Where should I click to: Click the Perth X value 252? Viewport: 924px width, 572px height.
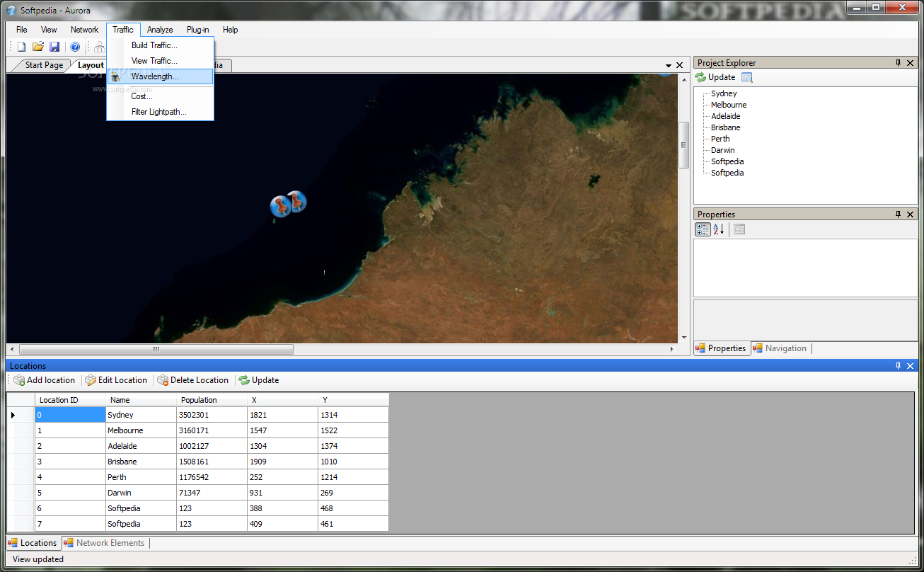(282, 477)
